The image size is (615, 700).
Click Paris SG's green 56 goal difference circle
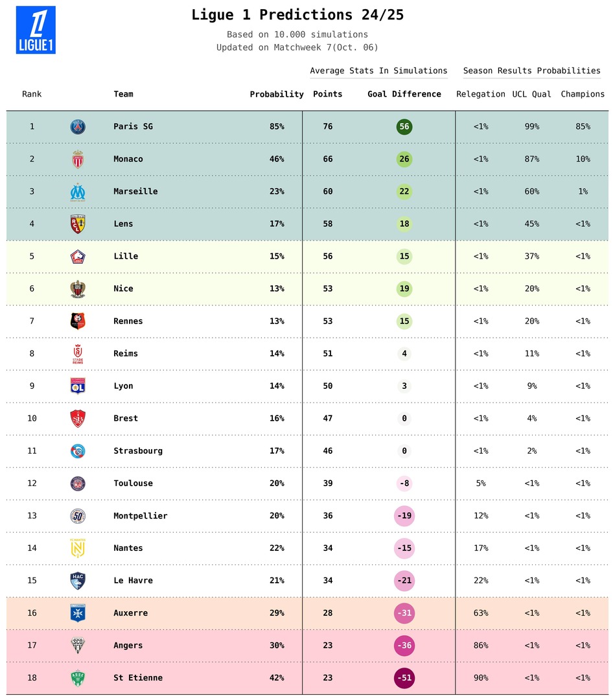[404, 127]
